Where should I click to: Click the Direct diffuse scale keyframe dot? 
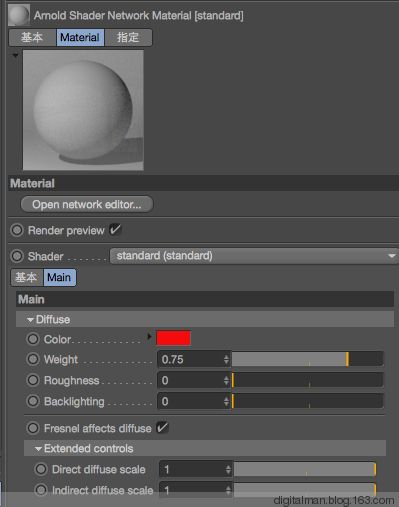coord(41,469)
